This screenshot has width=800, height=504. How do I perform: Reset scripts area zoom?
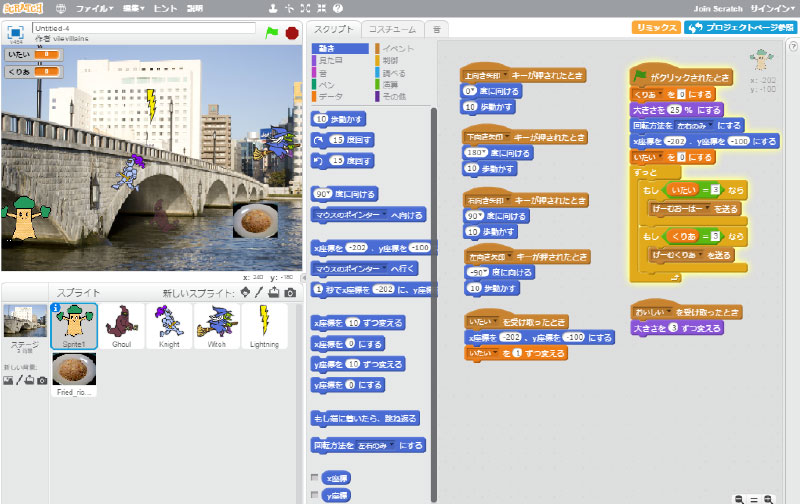coord(754,499)
